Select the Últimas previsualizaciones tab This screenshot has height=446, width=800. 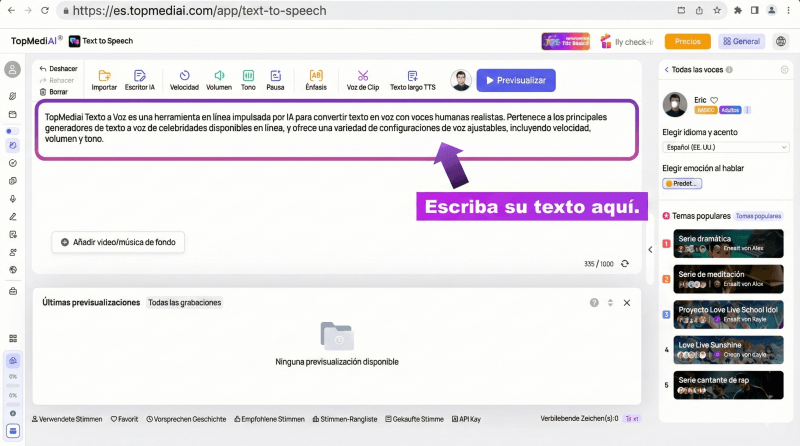coord(91,303)
